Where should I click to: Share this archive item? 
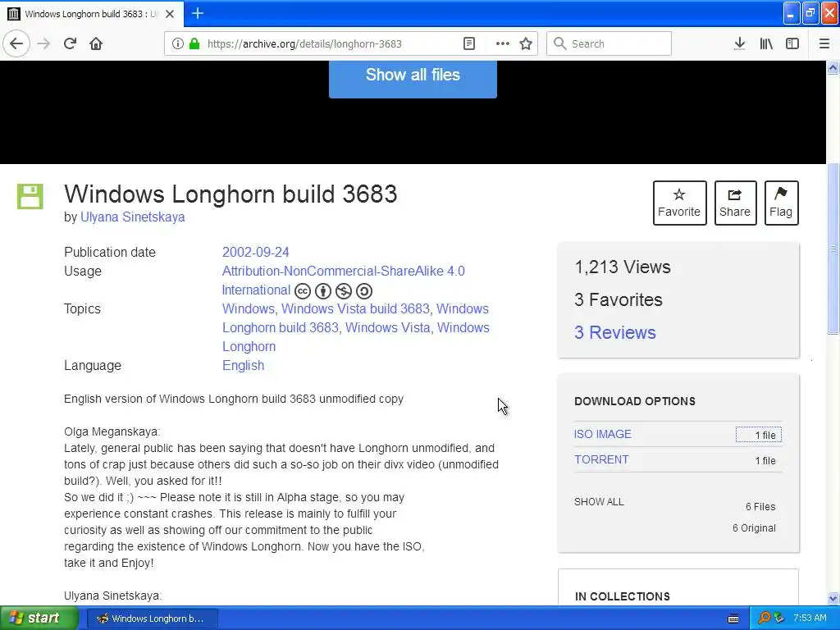(735, 203)
